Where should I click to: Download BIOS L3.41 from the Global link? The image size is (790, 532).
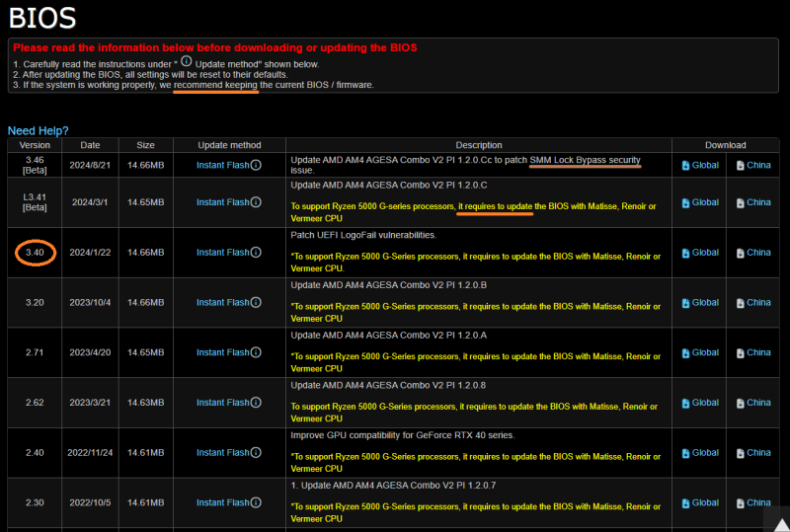pyautogui.click(x=705, y=202)
